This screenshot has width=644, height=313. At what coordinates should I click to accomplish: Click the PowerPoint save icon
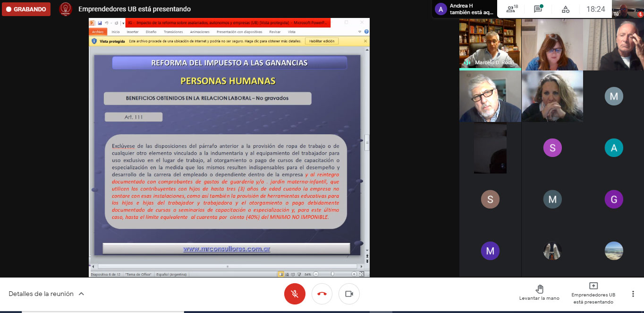(x=100, y=23)
